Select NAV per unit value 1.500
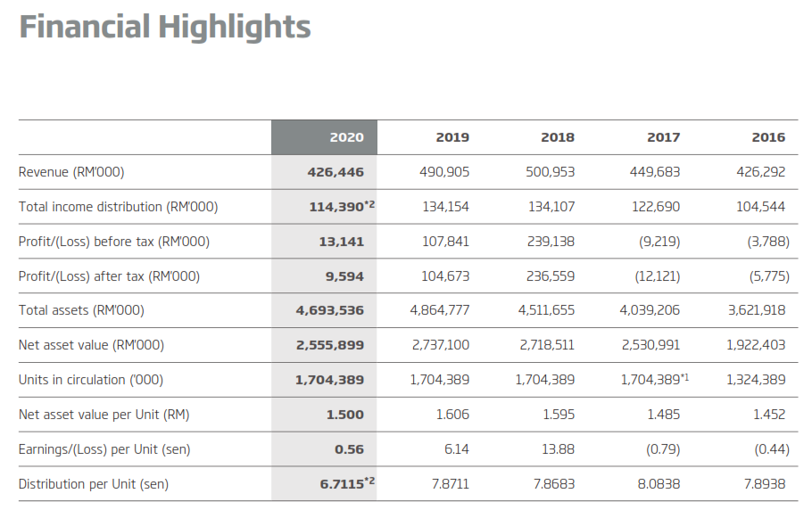 pos(345,415)
